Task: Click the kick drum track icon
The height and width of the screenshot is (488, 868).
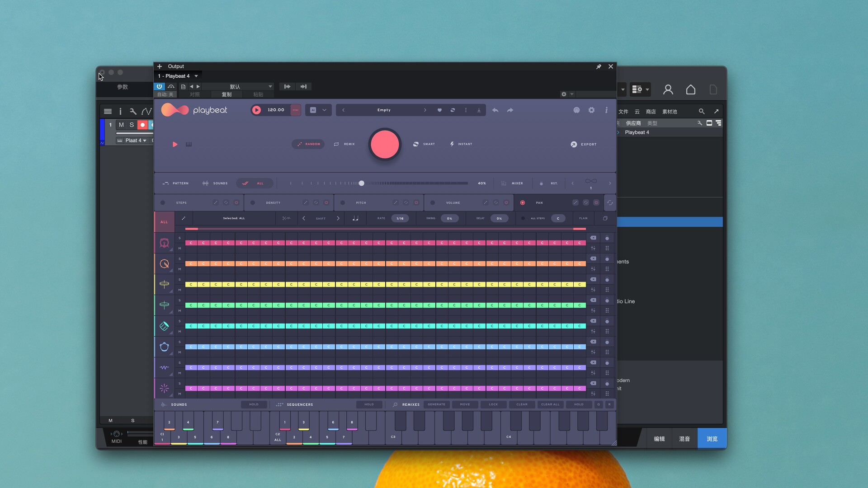Action: pyautogui.click(x=164, y=243)
